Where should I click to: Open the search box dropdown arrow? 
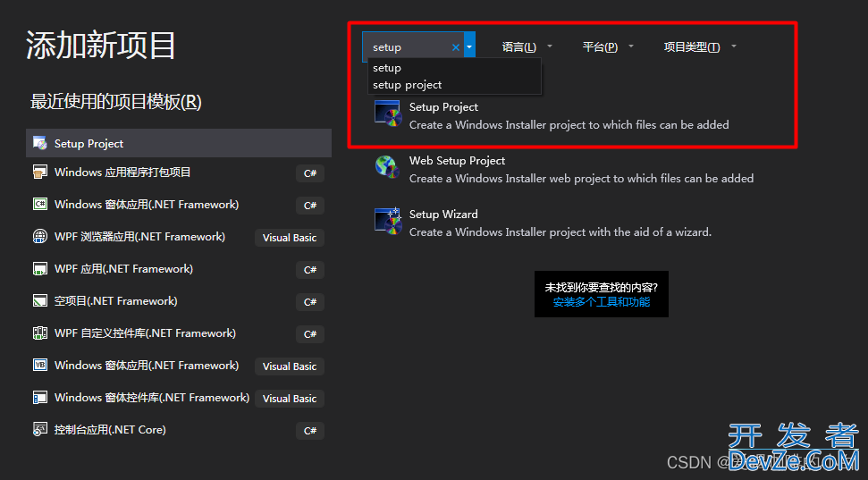(x=469, y=47)
